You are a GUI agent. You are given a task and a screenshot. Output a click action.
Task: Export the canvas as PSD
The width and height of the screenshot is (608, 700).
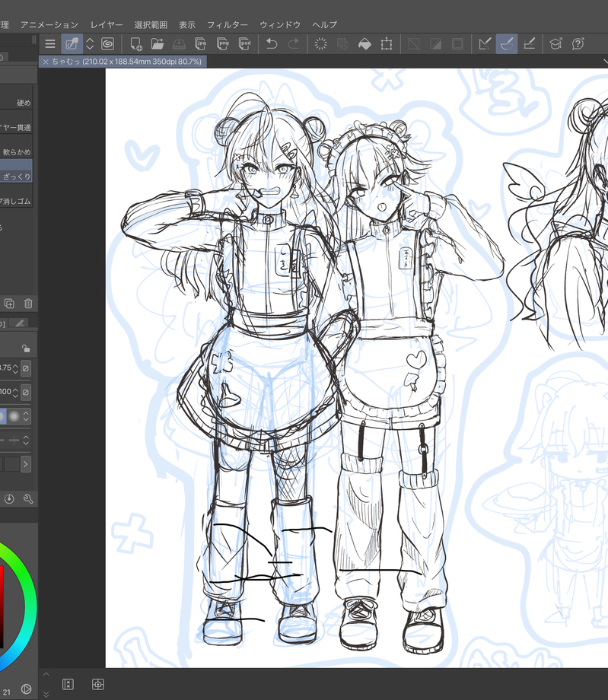click(244, 44)
